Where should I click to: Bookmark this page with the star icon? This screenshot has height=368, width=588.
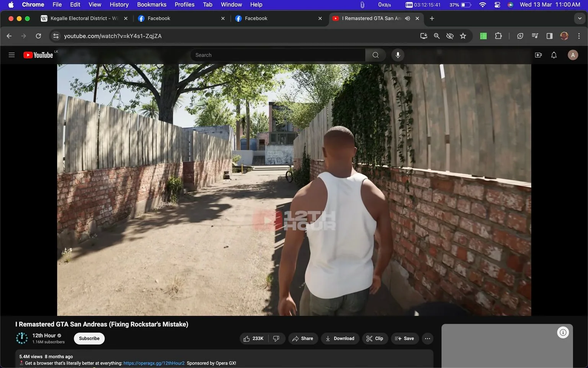pyautogui.click(x=463, y=36)
